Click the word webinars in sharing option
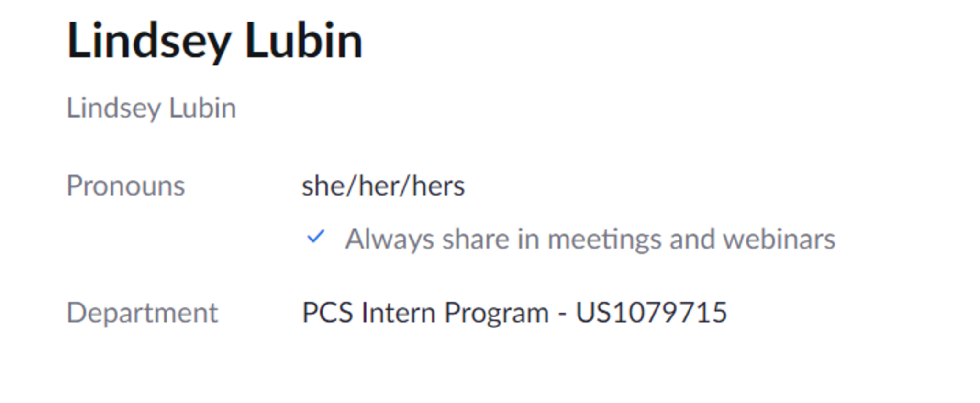This screenshot has height=403, width=980. [779, 239]
